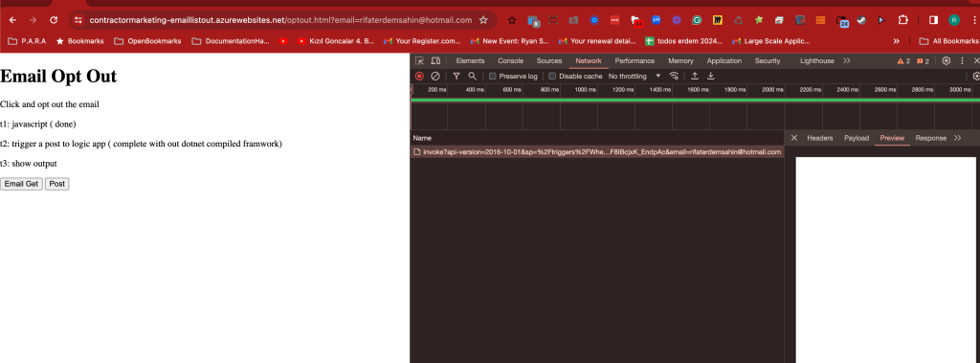Clear the network log
Screen dimensions: 980x363
pyautogui.click(x=435, y=77)
